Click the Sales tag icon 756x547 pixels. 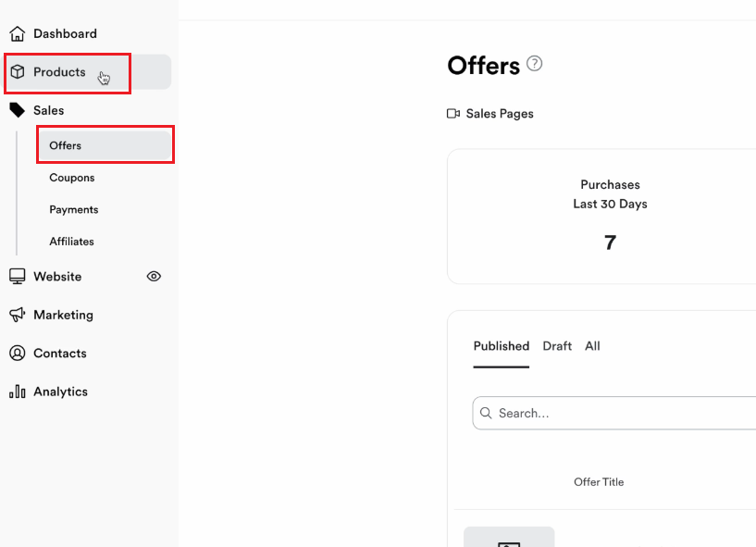click(x=18, y=110)
